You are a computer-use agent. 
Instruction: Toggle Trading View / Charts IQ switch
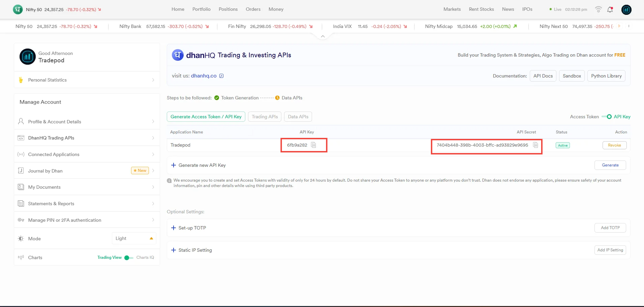tap(129, 258)
